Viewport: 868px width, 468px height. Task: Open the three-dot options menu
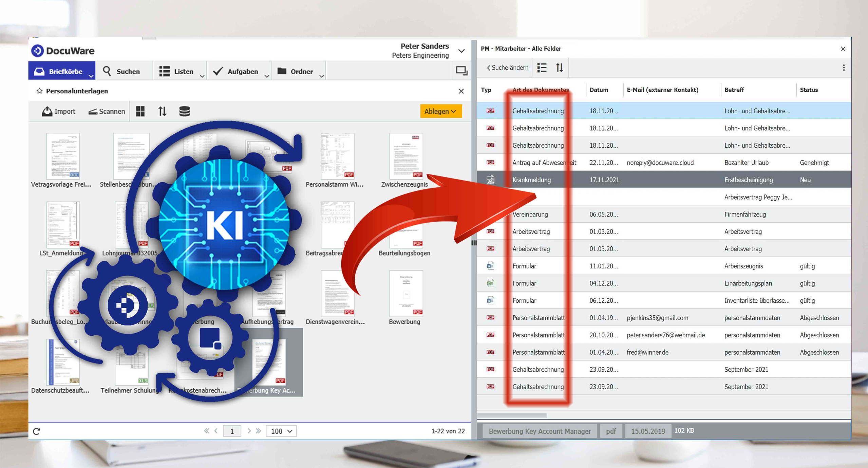pyautogui.click(x=844, y=68)
